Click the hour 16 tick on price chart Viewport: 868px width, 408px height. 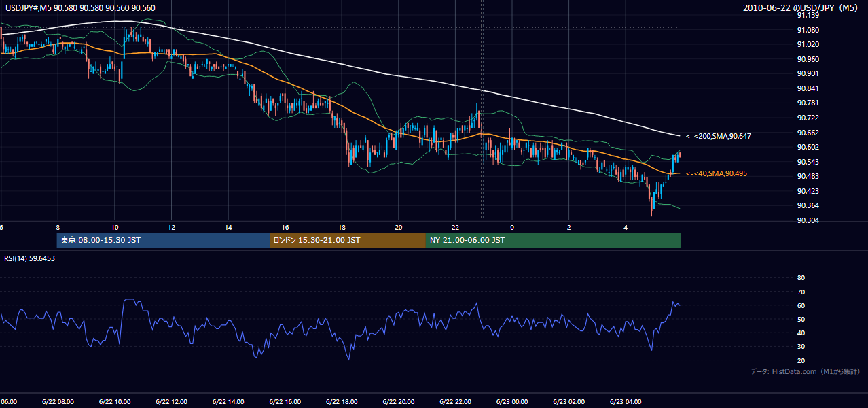tap(285, 228)
